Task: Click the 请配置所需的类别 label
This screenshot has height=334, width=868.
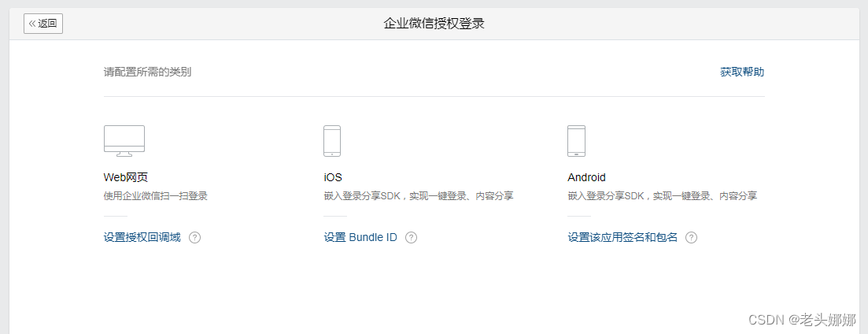Action: [148, 72]
